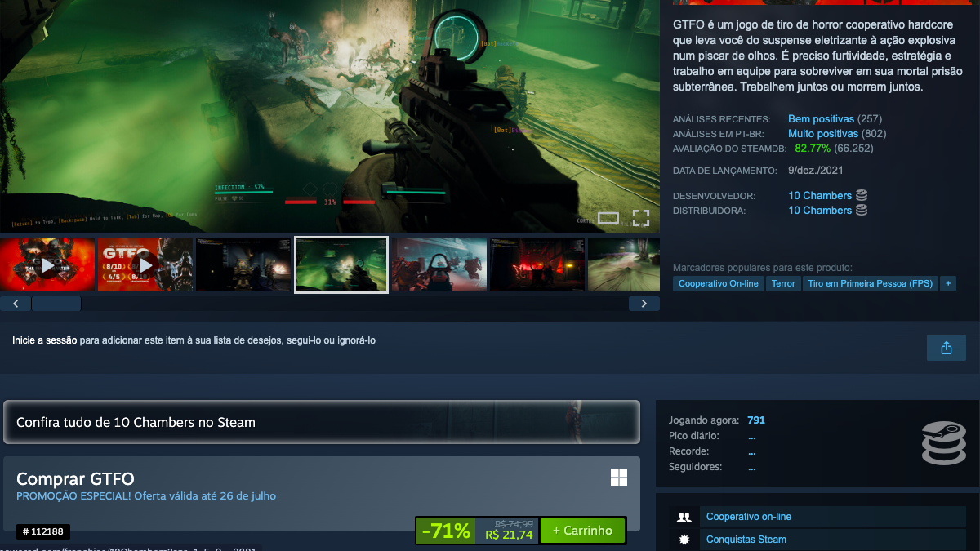Click the 82.77% SteamDB rating
The width and height of the screenshot is (980, 551).
(813, 149)
